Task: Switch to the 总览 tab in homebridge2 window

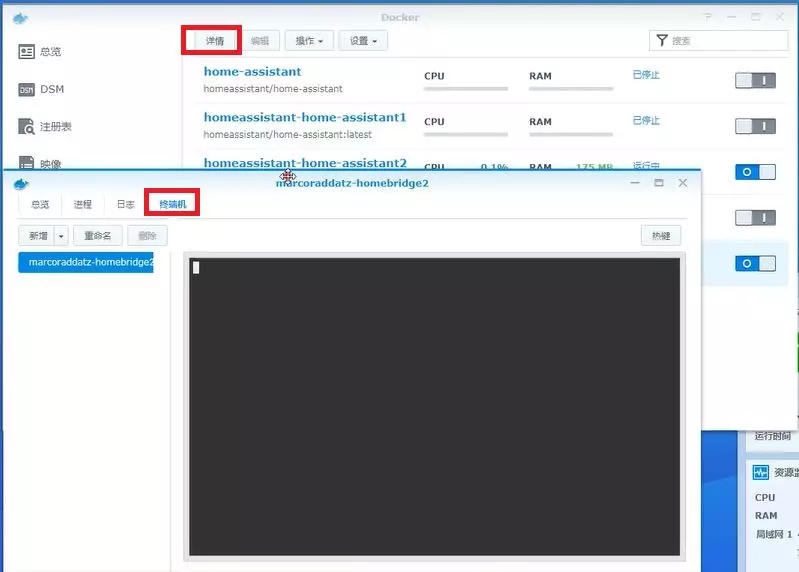Action: point(40,204)
